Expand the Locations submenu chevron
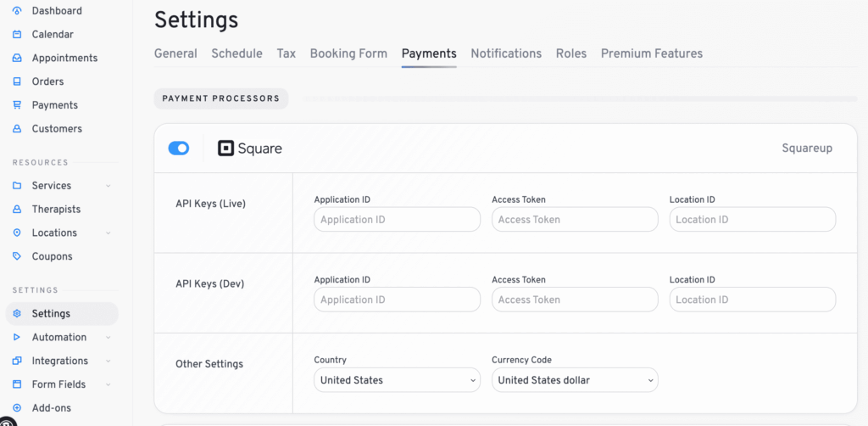The width and height of the screenshot is (868, 426). click(x=108, y=233)
